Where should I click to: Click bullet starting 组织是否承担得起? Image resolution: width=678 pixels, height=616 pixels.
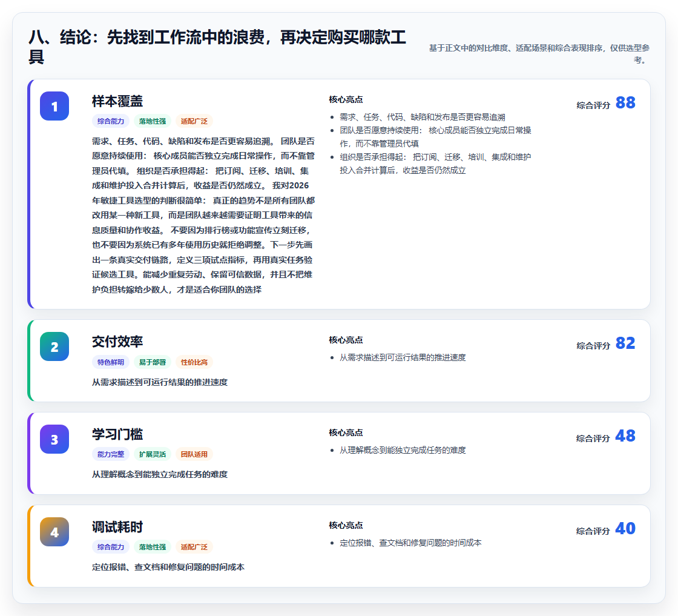(435, 164)
